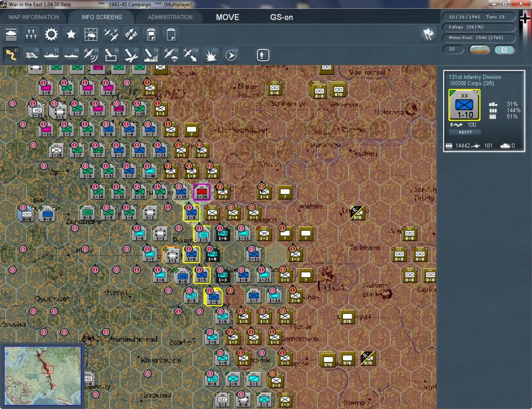Select the F8 Bomb City mode

(x=151, y=55)
